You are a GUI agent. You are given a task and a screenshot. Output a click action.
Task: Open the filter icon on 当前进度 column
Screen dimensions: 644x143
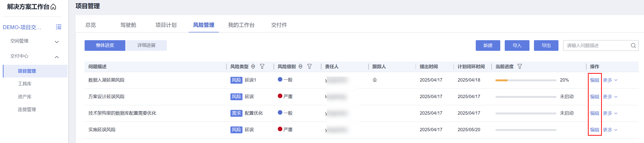pos(520,66)
